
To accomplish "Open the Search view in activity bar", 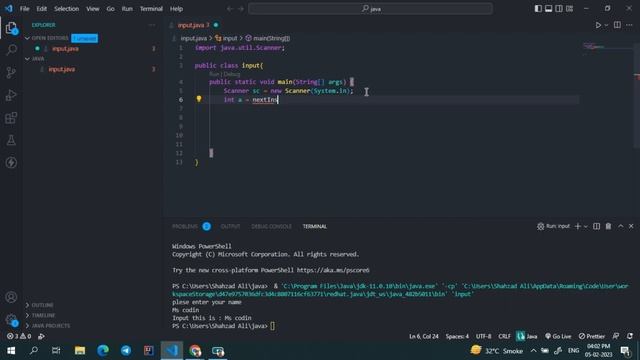I will point(11,50).
